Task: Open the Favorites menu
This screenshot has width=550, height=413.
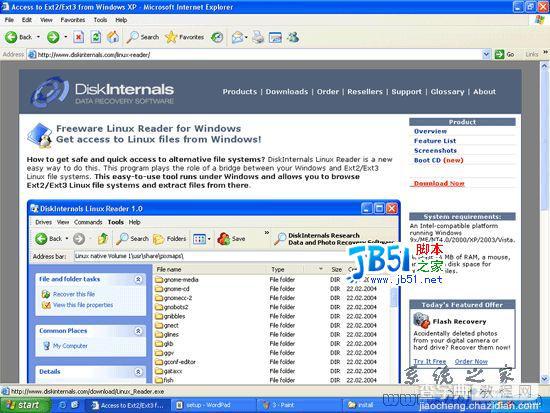Action: 73,20
